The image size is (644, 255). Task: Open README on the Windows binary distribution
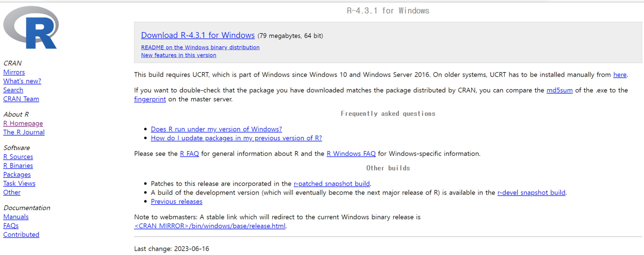[x=200, y=47]
